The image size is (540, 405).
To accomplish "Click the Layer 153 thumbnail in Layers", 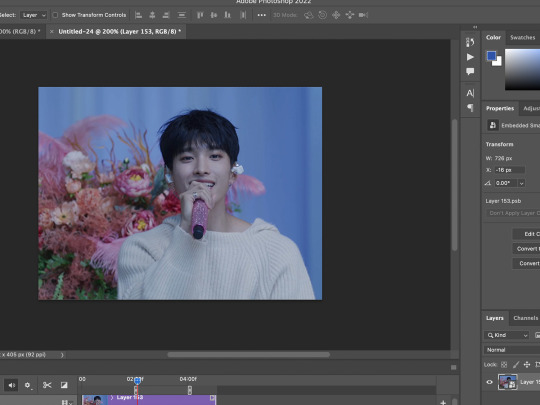I will coord(508,382).
